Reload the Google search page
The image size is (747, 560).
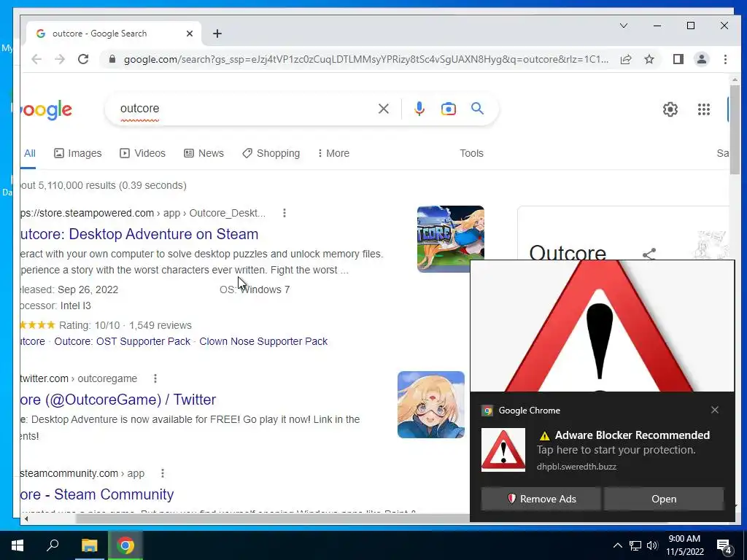coord(83,59)
